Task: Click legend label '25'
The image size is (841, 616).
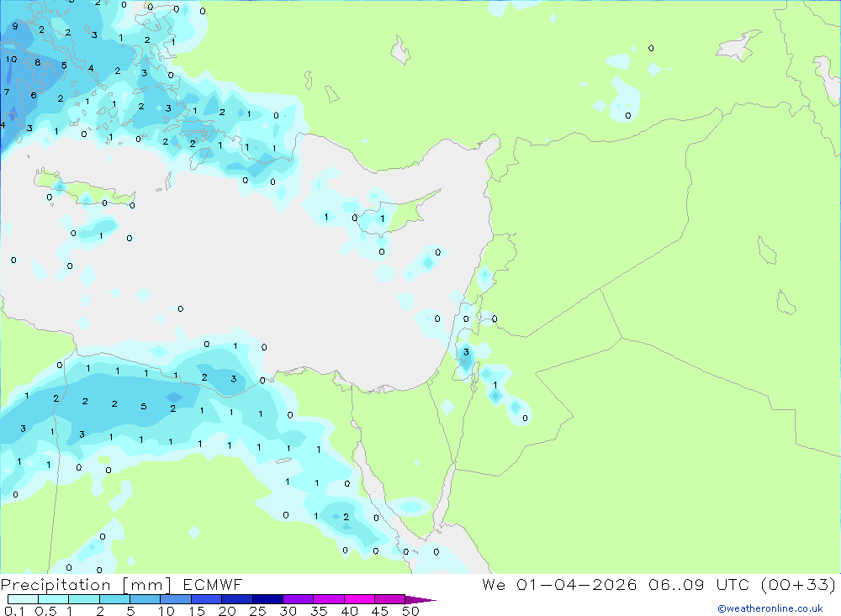Action: [x=258, y=611]
